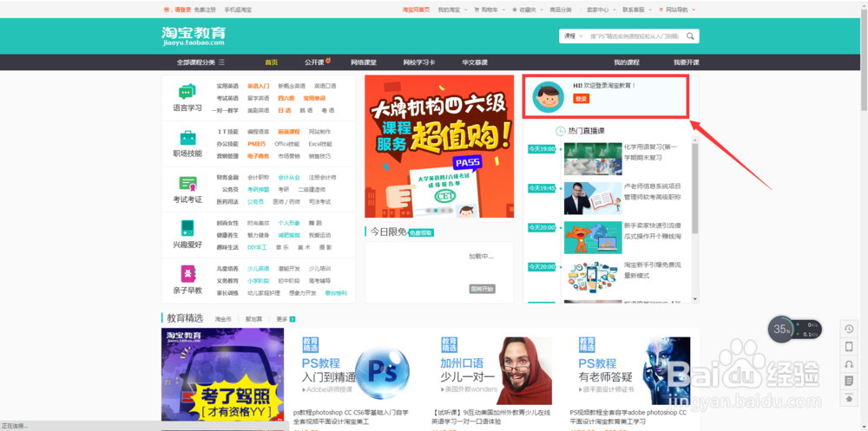Open the 少儿英语 category link

click(x=259, y=268)
